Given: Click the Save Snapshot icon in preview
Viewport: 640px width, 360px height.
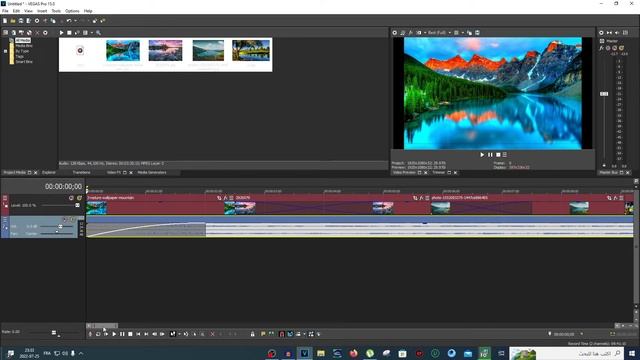Looking at the screenshot, I should [x=477, y=33].
